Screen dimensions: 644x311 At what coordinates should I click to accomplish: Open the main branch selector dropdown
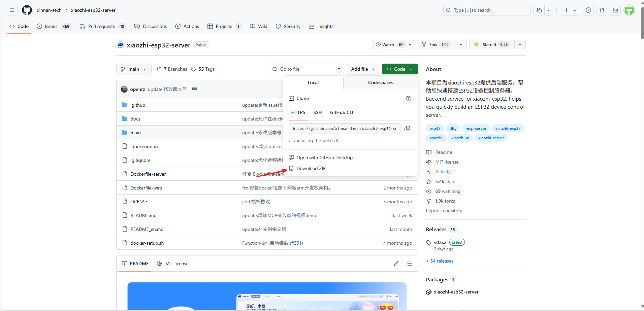[134, 69]
